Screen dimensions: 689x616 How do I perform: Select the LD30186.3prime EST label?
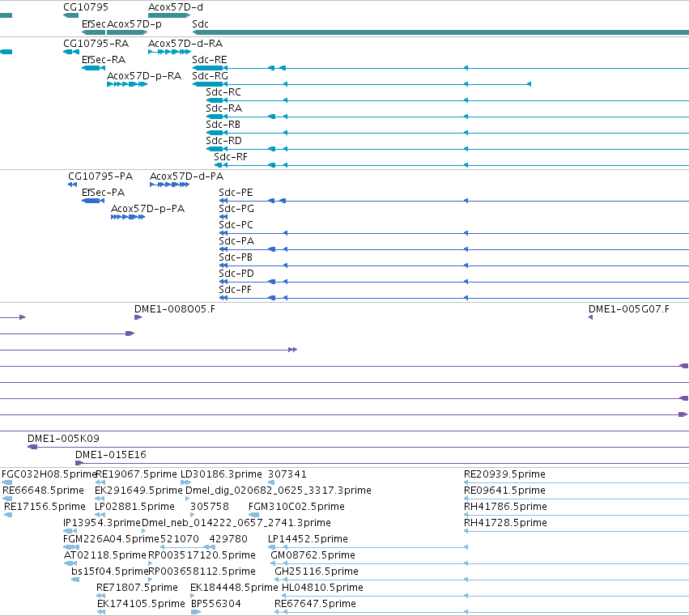pyautogui.click(x=222, y=474)
